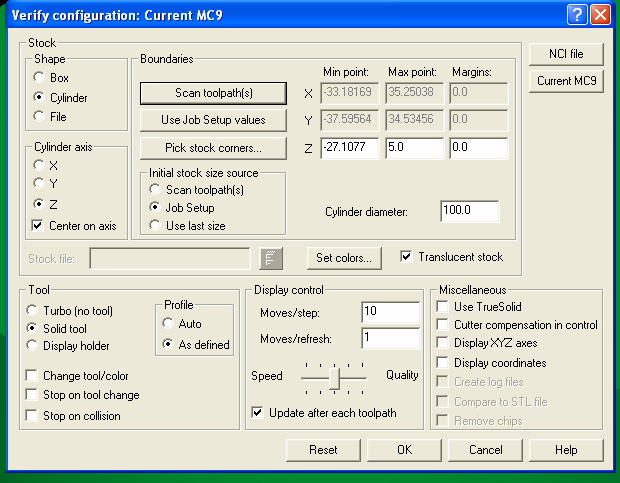620x483 pixels.
Task: Select Cylinder stock shape
Action: [x=39, y=97]
